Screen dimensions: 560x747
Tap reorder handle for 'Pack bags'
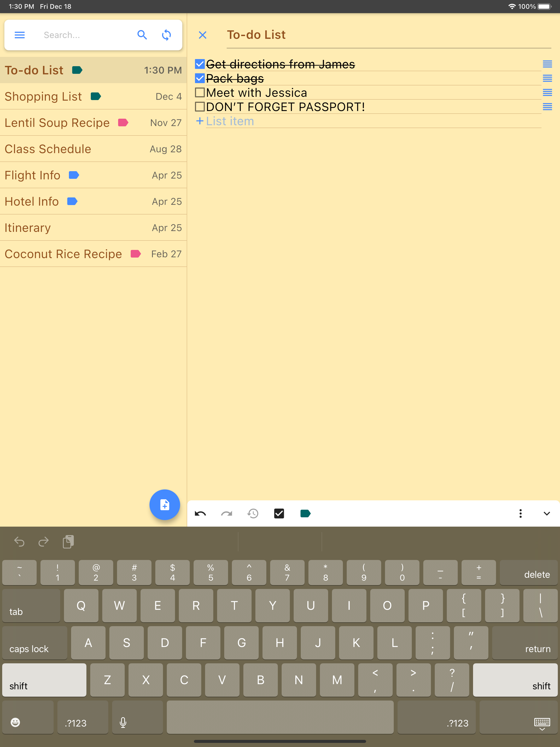tap(547, 78)
